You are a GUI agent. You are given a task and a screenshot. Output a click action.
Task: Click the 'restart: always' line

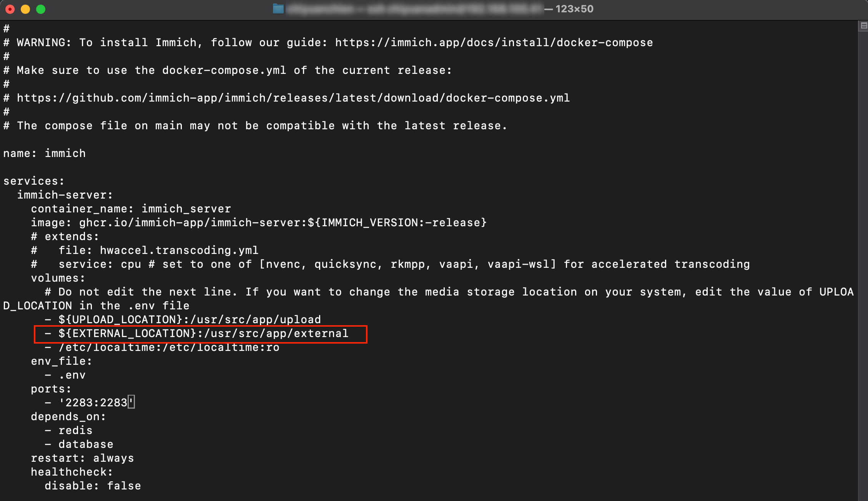tap(82, 458)
